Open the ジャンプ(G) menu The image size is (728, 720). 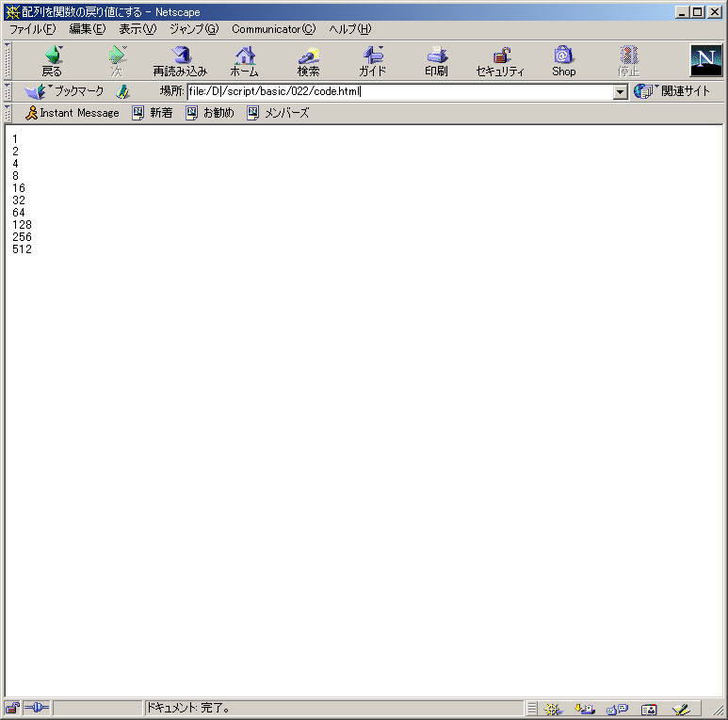(194, 29)
